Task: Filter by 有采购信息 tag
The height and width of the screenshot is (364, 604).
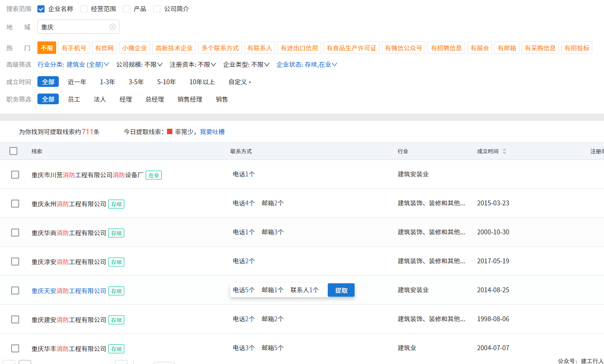Action: coord(540,48)
